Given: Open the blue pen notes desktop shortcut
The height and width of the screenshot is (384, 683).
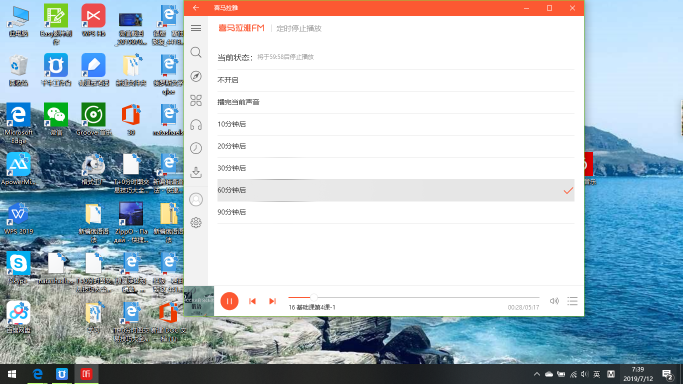Looking at the screenshot, I should (x=93, y=70).
